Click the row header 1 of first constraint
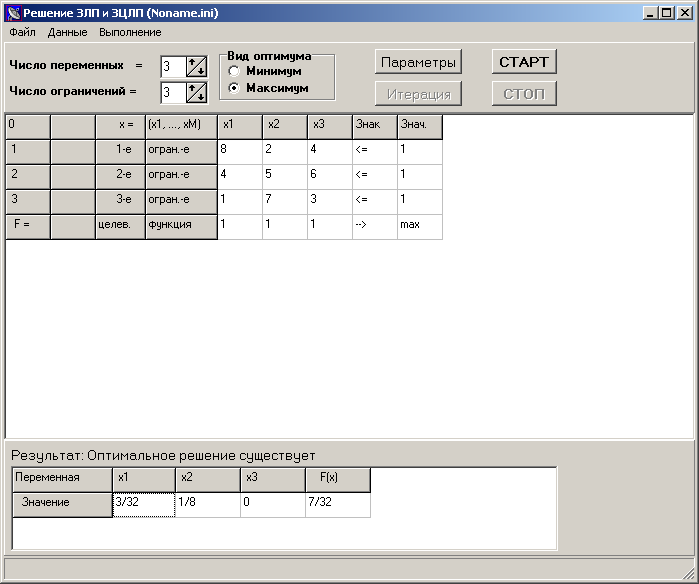699x584 pixels. 28,152
